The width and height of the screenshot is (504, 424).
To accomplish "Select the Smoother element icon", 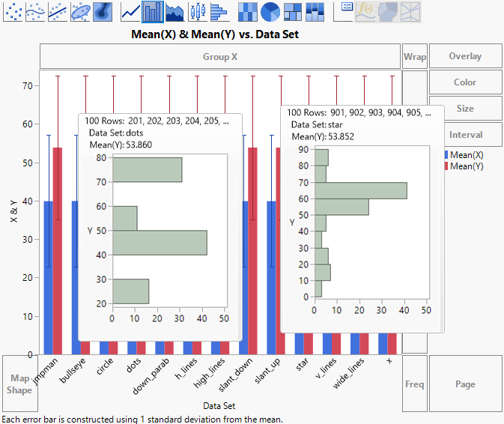I will (x=35, y=11).
